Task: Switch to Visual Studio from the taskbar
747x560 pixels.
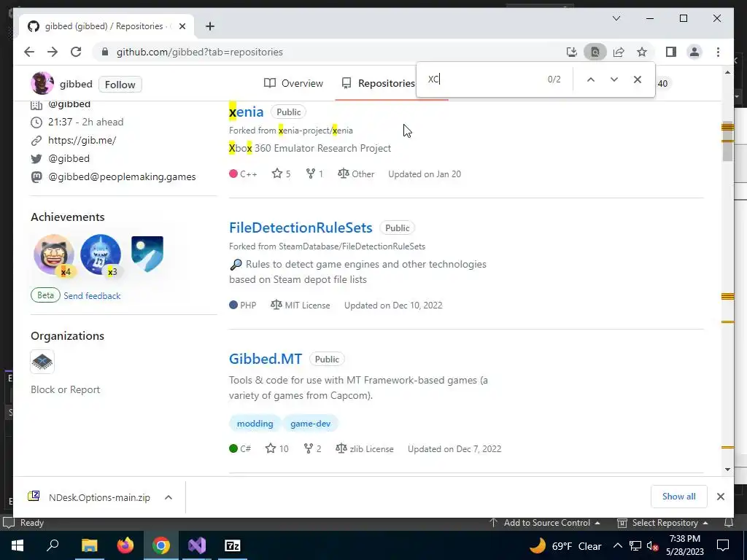Action: [197, 545]
